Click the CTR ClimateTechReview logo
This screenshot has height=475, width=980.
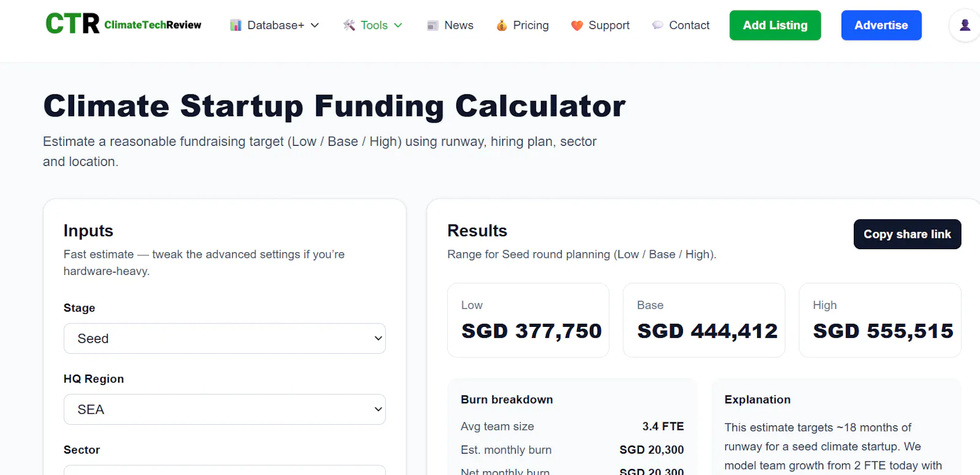coord(123,24)
